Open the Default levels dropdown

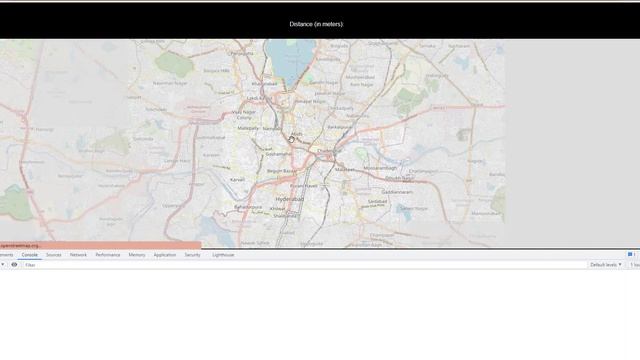[606, 265]
